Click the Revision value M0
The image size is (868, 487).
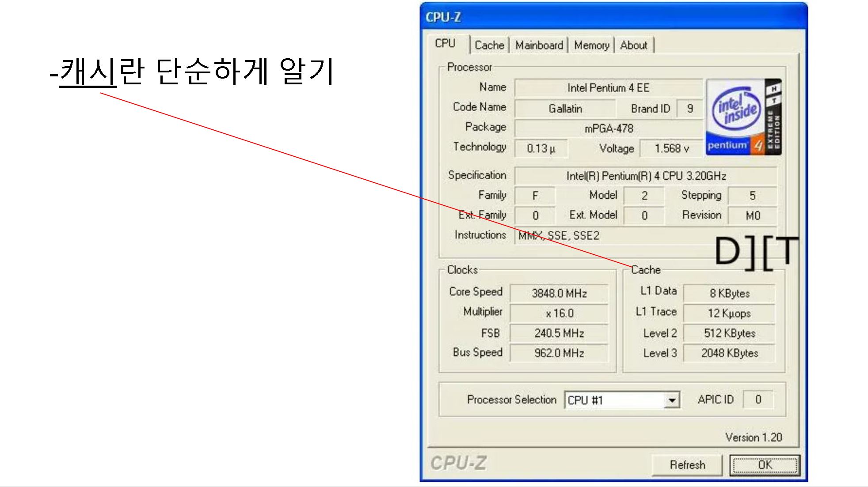752,215
